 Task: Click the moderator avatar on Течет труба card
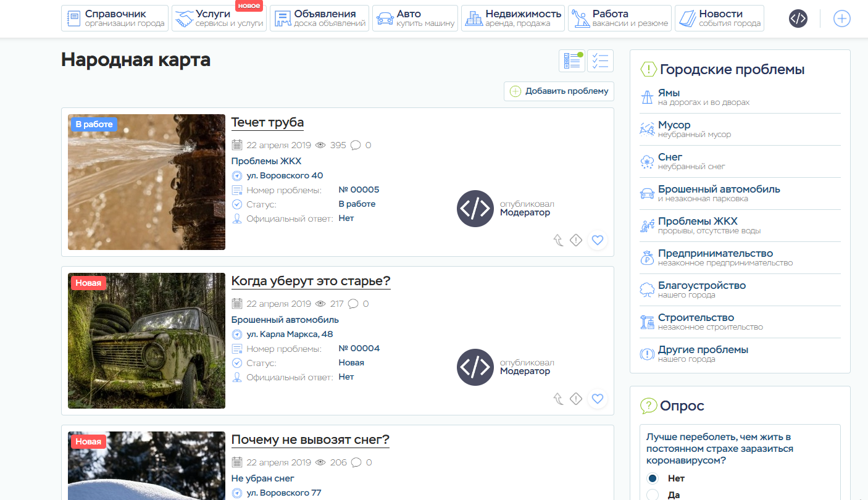click(x=475, y=209)
